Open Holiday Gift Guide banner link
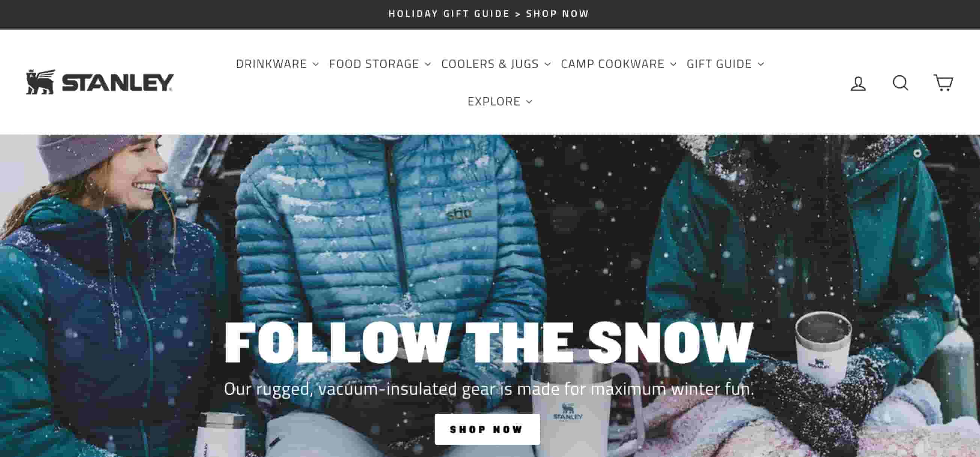The image size is (980, 457). pyautogui.click(x=489, y=14)
